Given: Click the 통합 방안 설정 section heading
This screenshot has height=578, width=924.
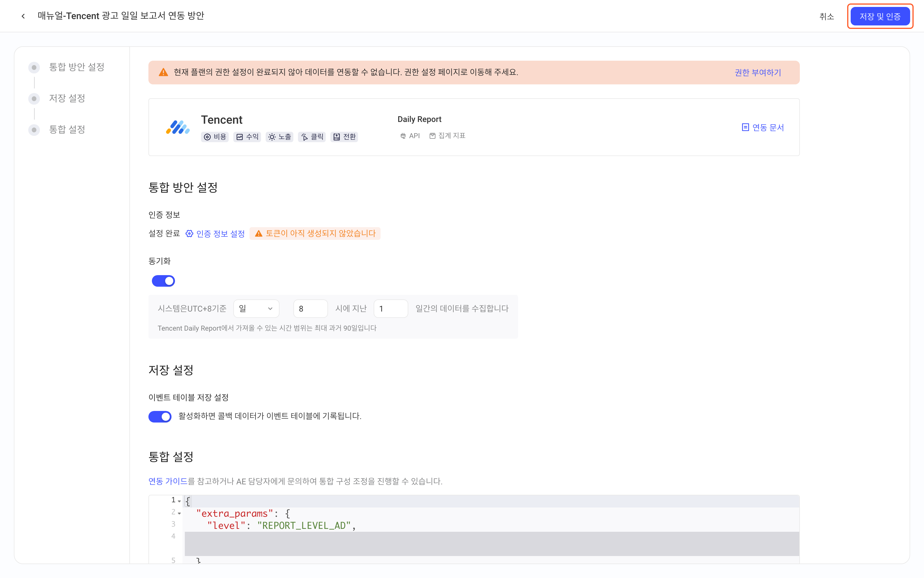Looking at the screenshot, I should pos(183,188).
